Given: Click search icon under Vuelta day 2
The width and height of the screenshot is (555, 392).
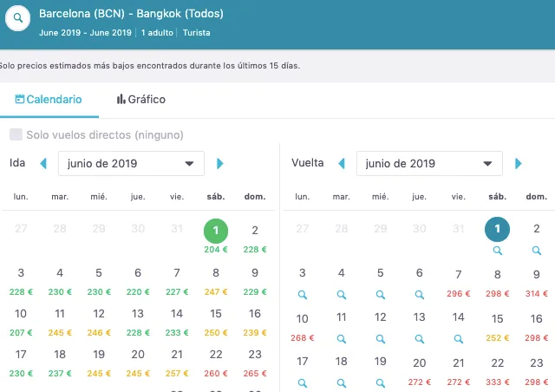Looking at the screenshot, I should (x=537, y=251).
